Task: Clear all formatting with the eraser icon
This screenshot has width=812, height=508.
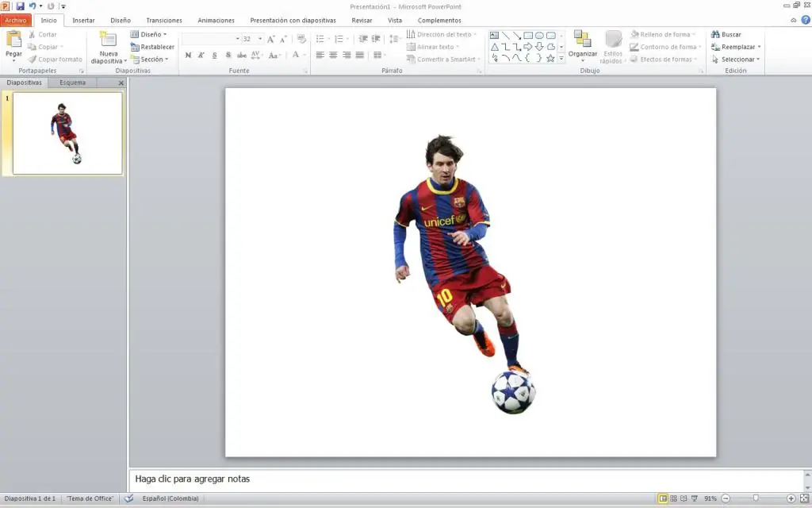Action: click(301, 39)
